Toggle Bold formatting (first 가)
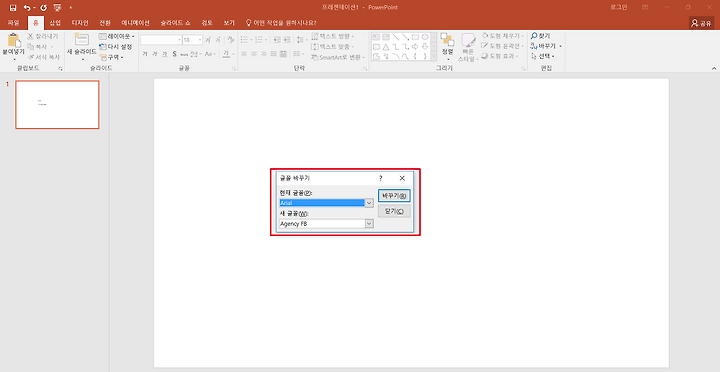The width and height of the screenshot is (720, 372). click(145, 54)
